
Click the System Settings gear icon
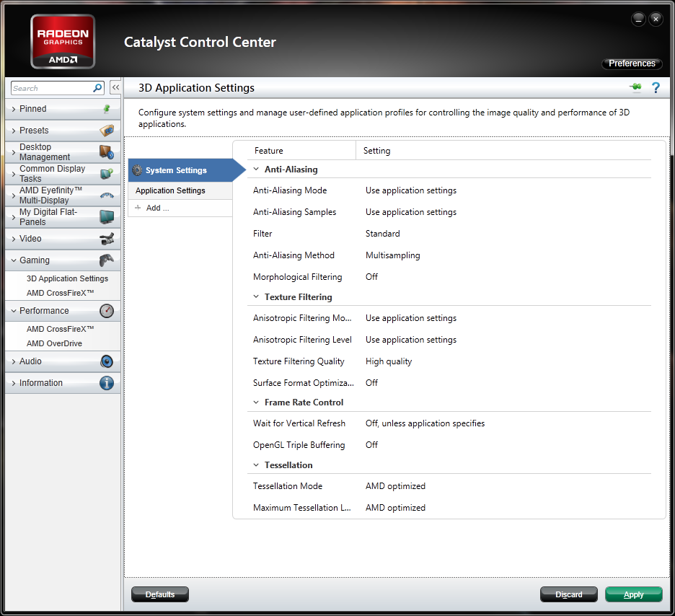tap(137, 170)
